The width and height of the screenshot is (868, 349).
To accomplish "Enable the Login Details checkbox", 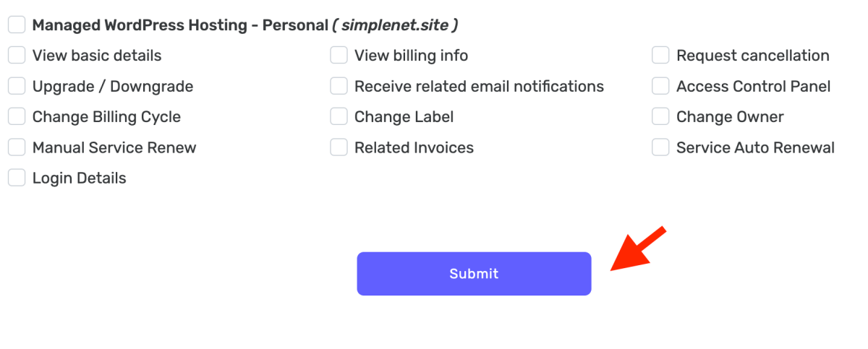I will pyautogui.click(x=17, y=178).
